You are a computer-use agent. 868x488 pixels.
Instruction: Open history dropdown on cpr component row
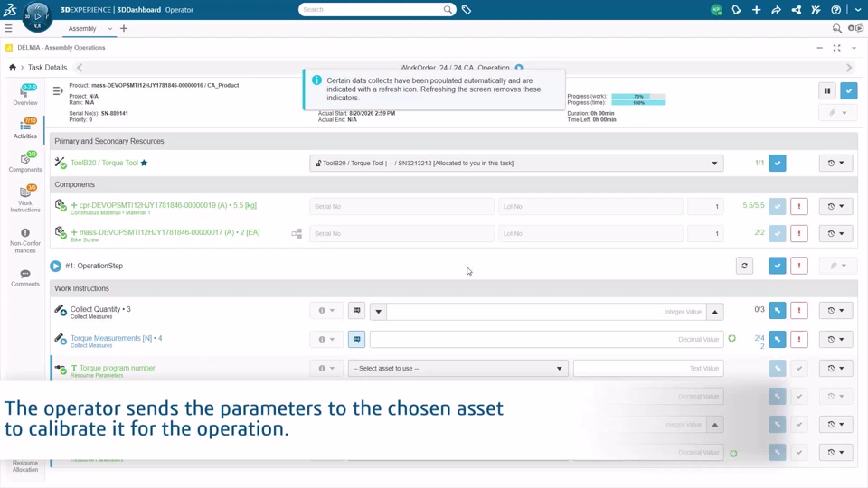pos(835,206)
